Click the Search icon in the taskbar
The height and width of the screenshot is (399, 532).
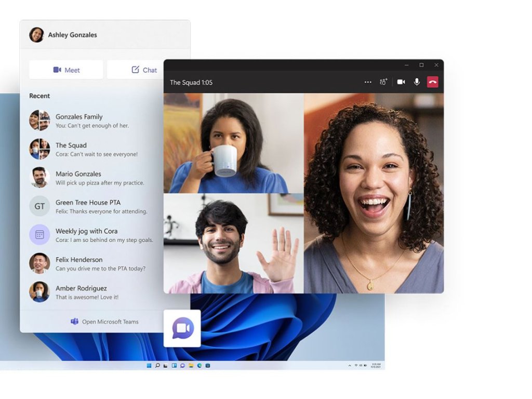pyautogui.click(x=157, y=366)
